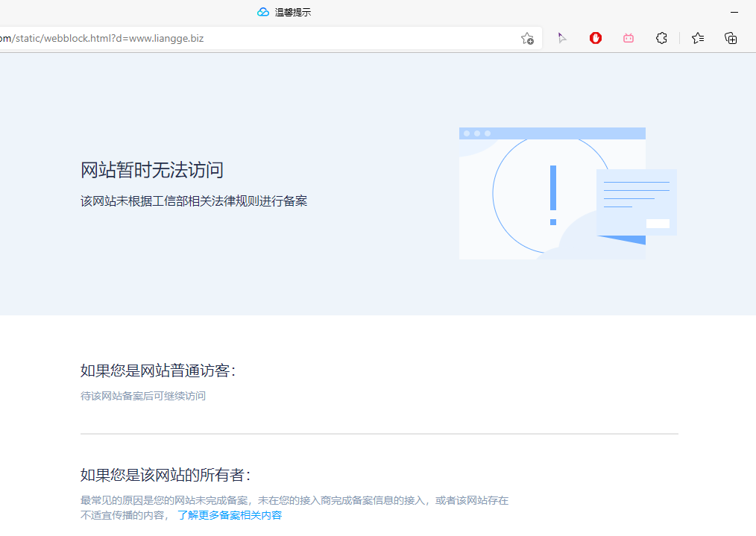This screenshot has width=756, height=536.
Task: Click the Tencent Cloud logo on the tab
Action: (x=262, y=11)
